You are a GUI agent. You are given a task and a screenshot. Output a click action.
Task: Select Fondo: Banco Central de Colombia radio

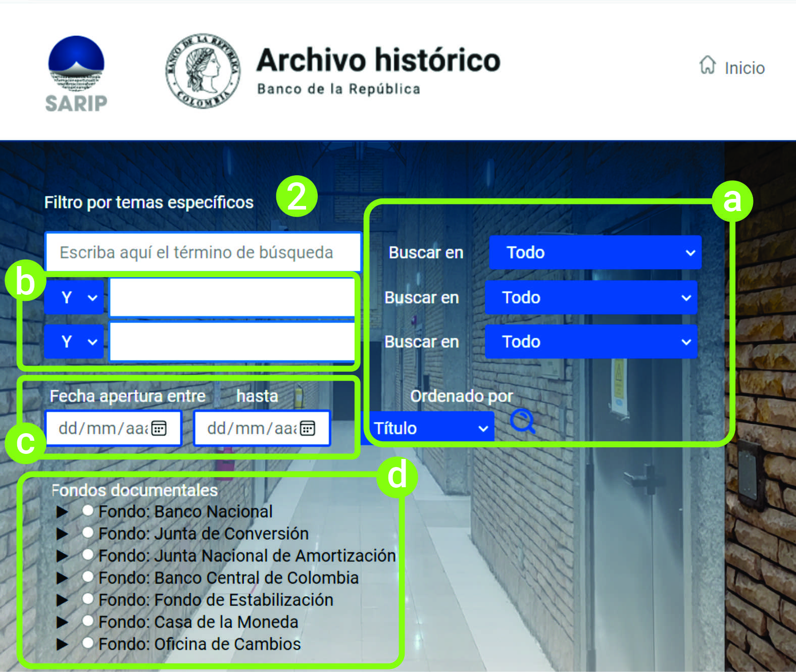coord(88,577)
